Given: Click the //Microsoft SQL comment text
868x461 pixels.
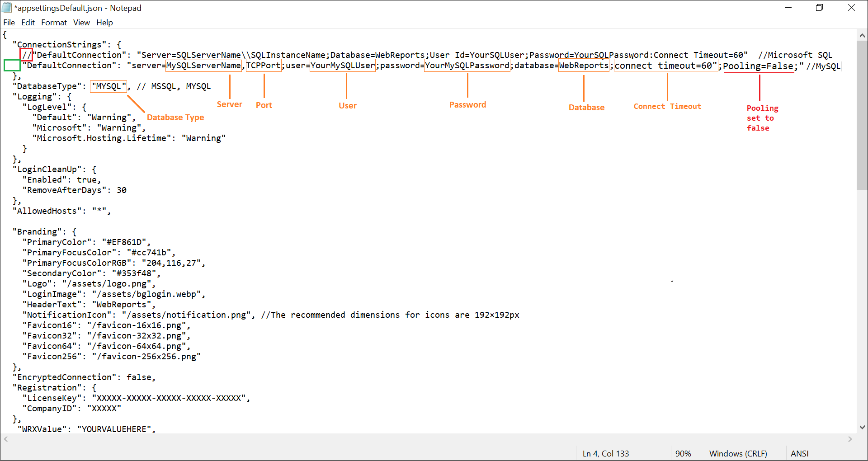Looking at the screenshot, I should [795, 55].
